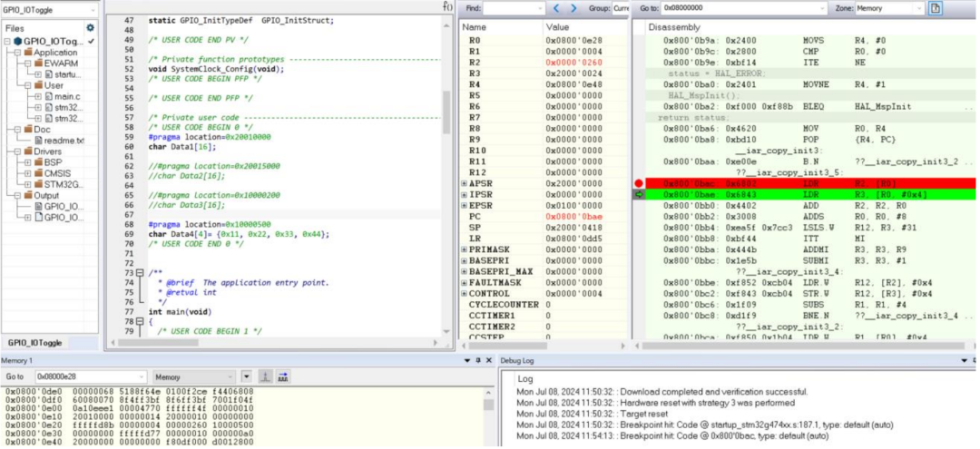Click Memory 1 previous-location toolbar icon
The height and width of the screenshot is (449, 980).
pyautogui.click(x=266, y=376)
